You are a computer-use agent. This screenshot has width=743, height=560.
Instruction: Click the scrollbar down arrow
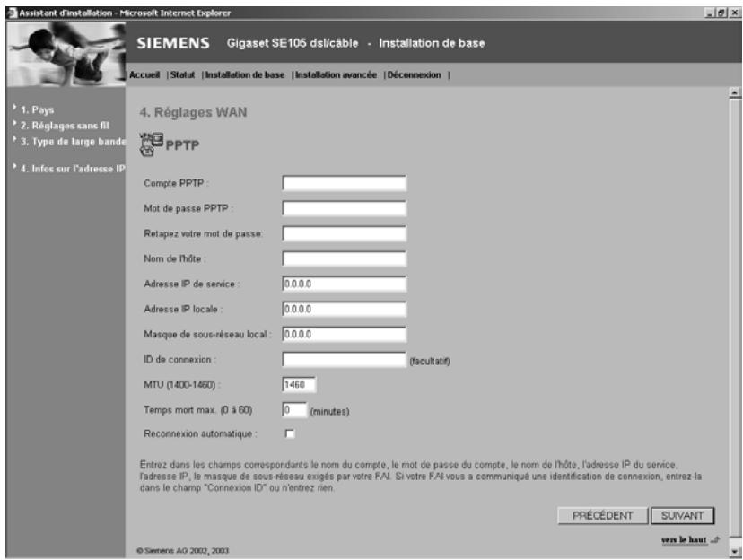coord(734,551)
